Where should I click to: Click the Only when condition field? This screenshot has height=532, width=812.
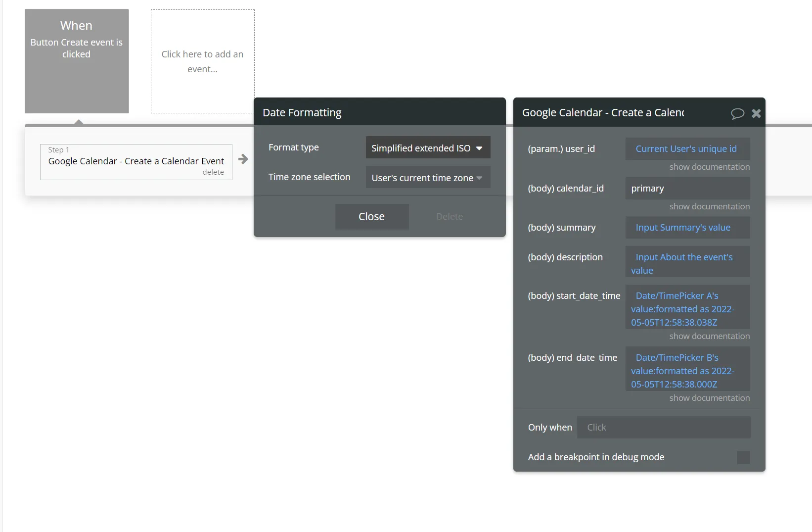pyautogui.click(x=664, y=428)
